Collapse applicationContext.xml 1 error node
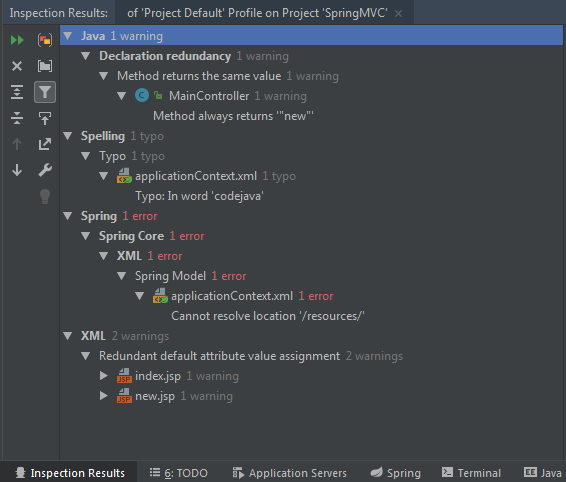Viewport: 566px width, 482px height. (140, 296)
